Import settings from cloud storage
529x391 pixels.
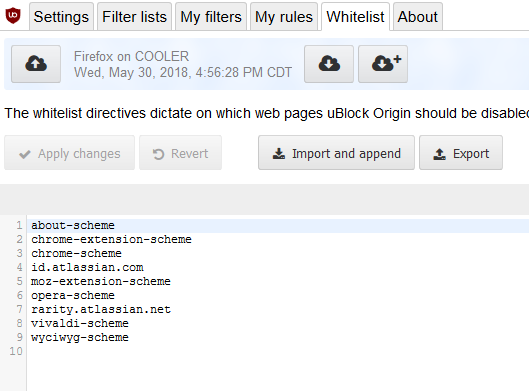329,64
